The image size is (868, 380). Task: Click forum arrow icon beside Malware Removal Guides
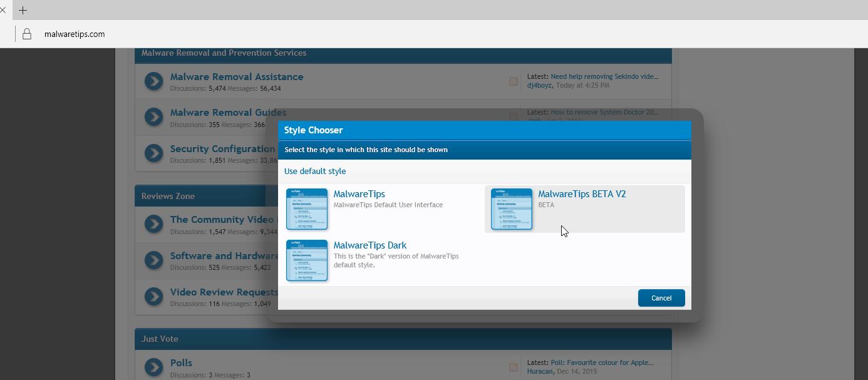153,116
